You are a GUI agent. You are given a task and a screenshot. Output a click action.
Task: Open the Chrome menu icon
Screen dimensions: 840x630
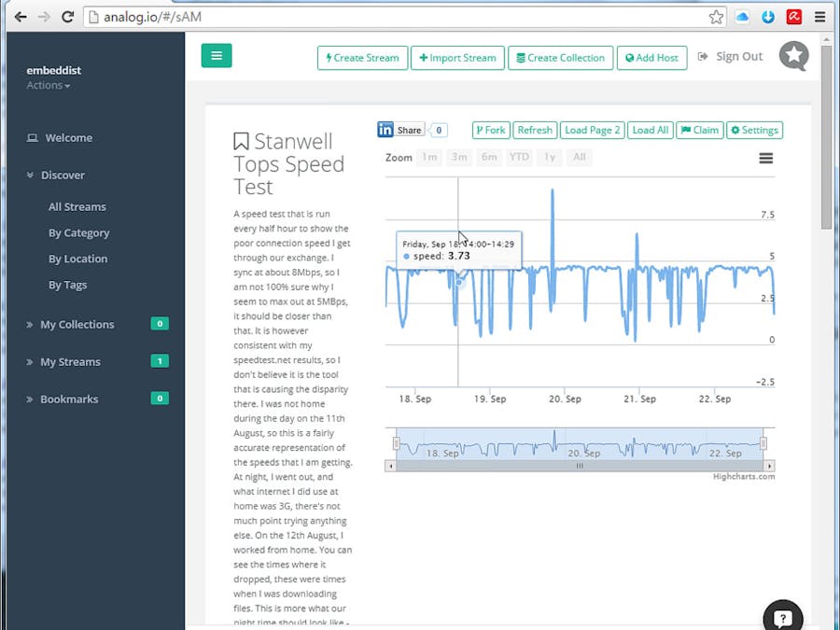819,17
